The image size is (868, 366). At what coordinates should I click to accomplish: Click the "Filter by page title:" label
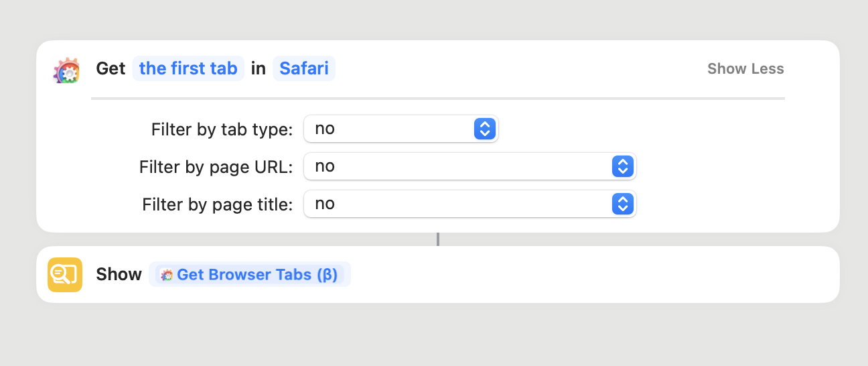tap(217, 204)
